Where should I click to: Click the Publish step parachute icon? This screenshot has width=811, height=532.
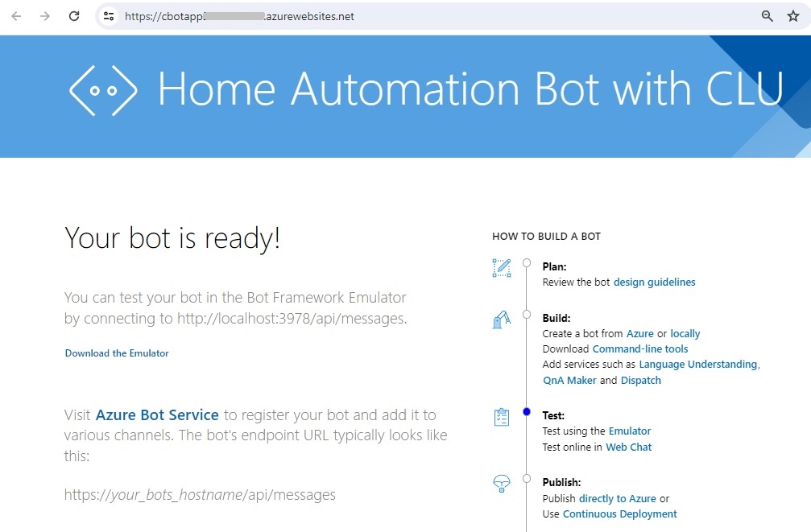[x=502, y=483]
